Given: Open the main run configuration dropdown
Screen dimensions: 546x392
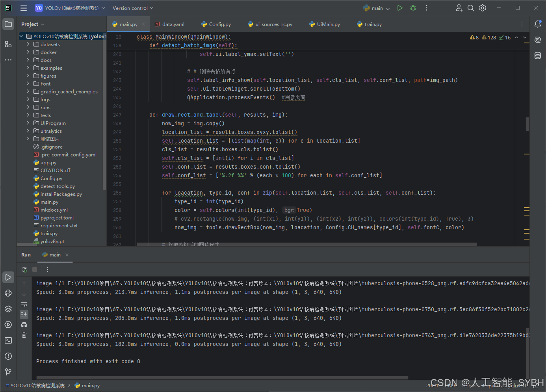Looking at the screenshot, I should [x=377, y=8].
